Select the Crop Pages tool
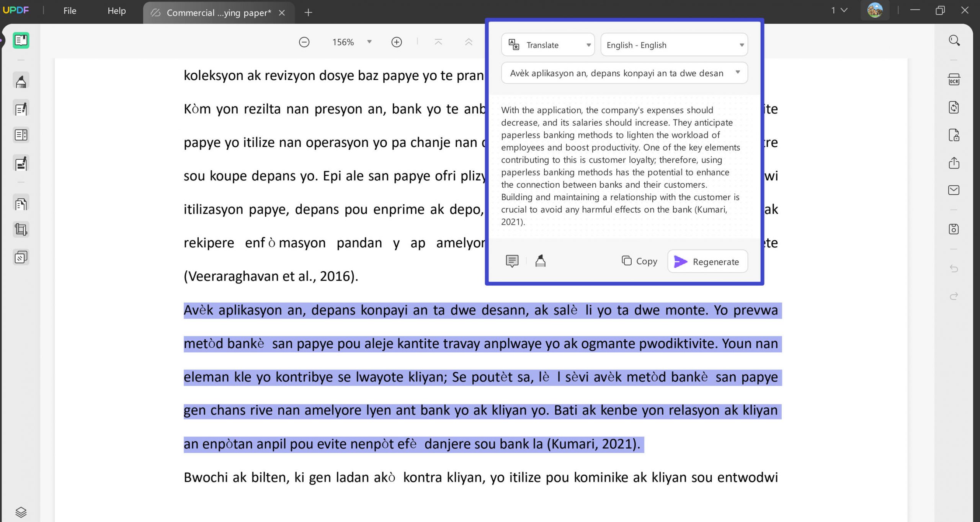The width and height of the screenshot is (980, 522). click(x=21, y=230)
